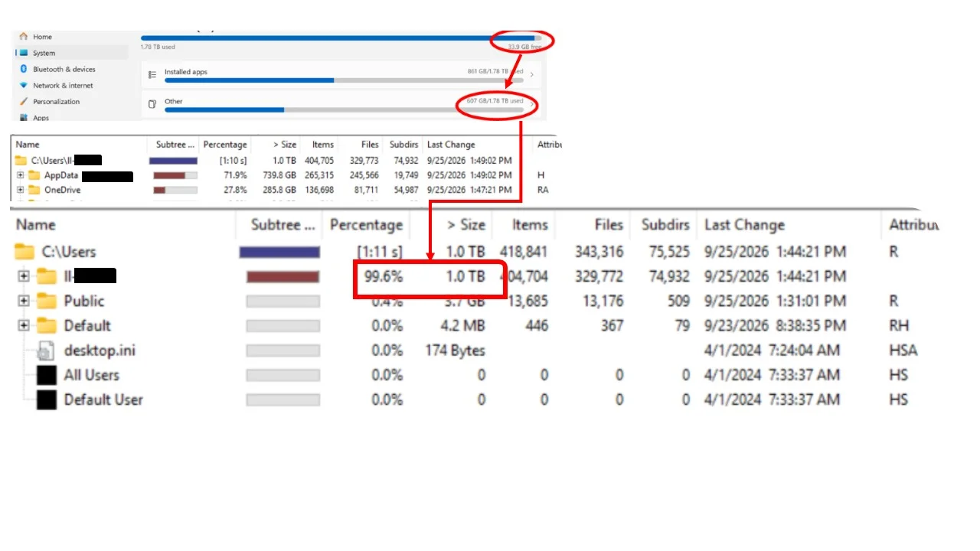Open the Network & internet icon
The image size is (980, 551).
pos(24,85)
